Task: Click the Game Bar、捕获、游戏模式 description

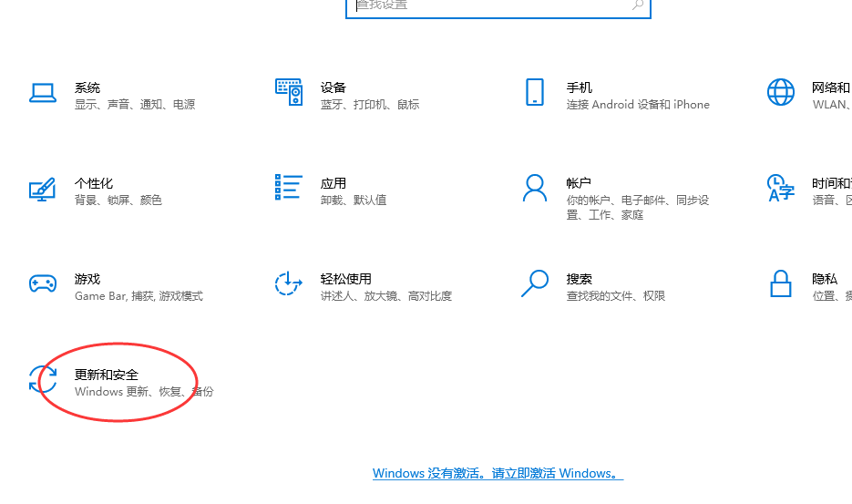Action: click(x=139, y=296)
